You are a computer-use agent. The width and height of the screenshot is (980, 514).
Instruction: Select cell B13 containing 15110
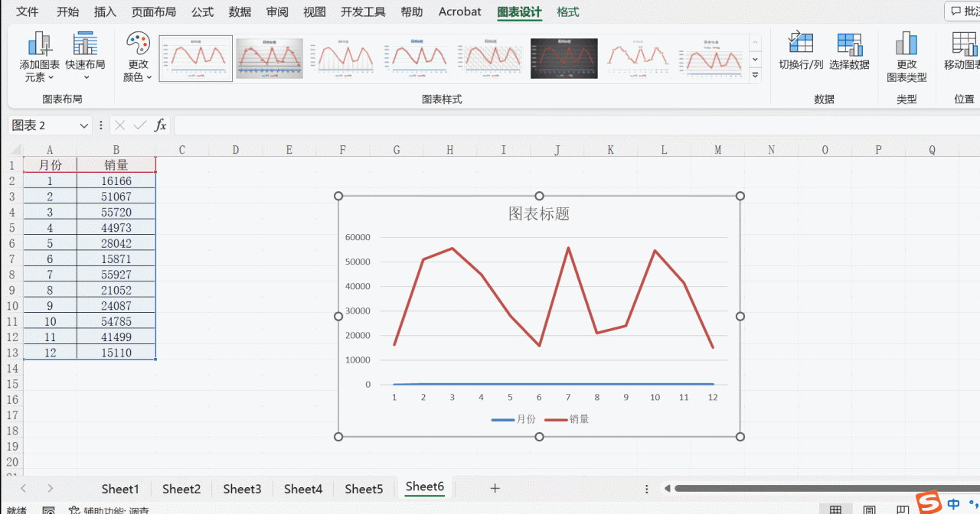(x=116, y=353)
